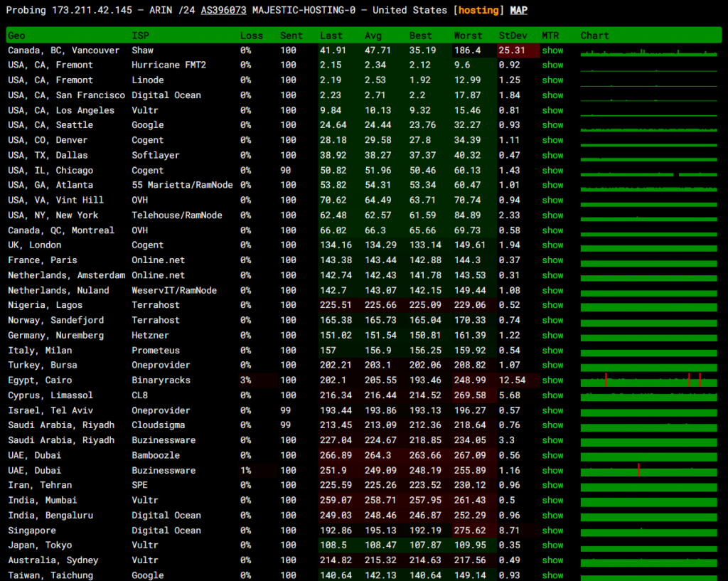
Task: Show MTR for Mumbai Vultr row
Action: [552, 500]
